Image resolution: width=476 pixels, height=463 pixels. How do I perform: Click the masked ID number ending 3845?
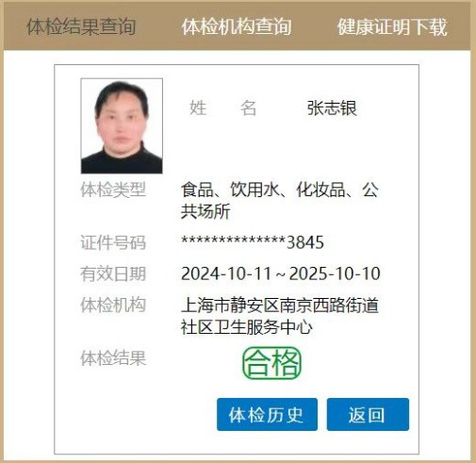pyautogui.click(x=253, y=242)
